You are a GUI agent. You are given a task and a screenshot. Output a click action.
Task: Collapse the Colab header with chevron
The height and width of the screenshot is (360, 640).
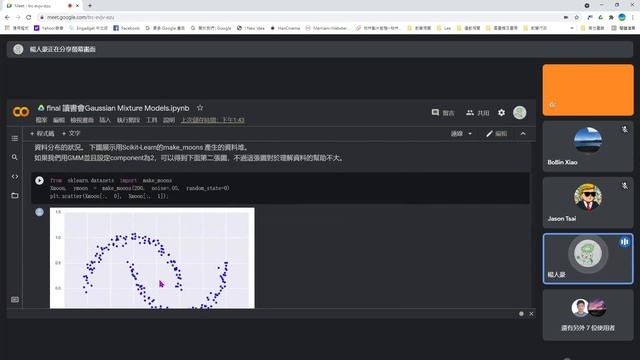[523, 133]
